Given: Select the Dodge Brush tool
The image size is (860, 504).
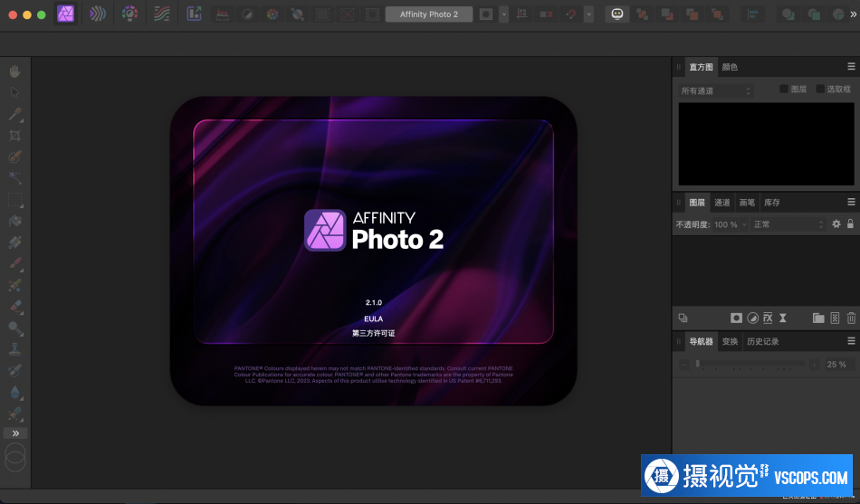Looking at the screenshot, I should click(x=14, y=328).
